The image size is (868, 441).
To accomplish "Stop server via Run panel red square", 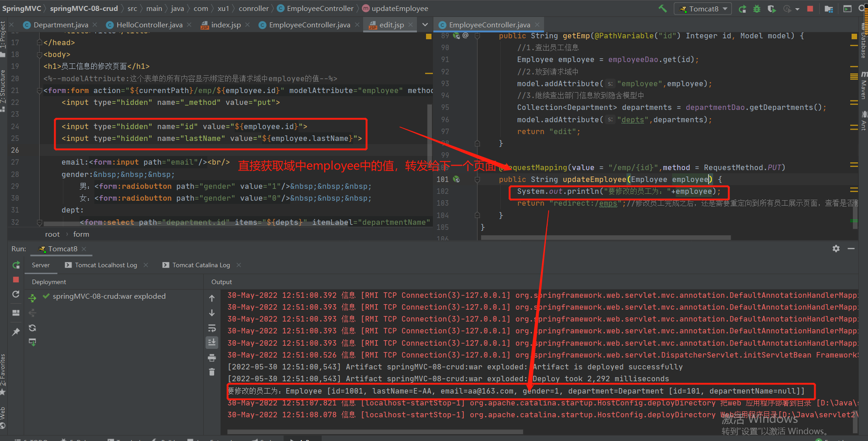I will point(16,280).
